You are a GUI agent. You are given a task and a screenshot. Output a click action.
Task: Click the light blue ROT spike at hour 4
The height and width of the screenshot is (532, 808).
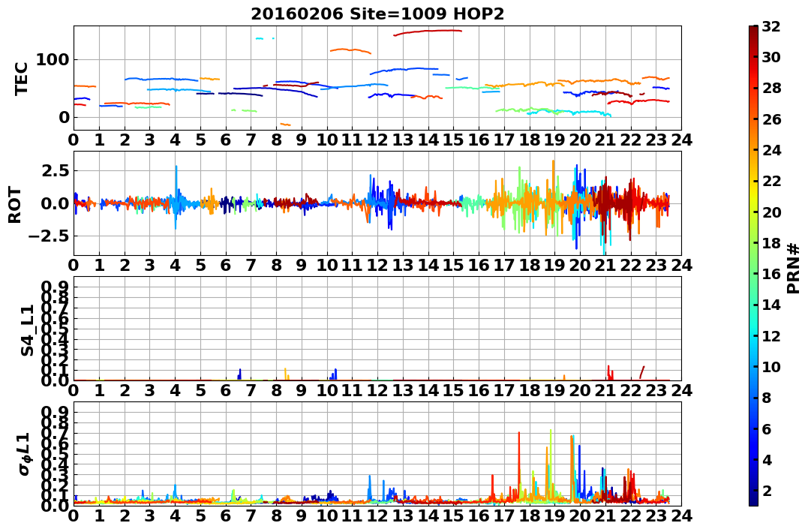176,196
